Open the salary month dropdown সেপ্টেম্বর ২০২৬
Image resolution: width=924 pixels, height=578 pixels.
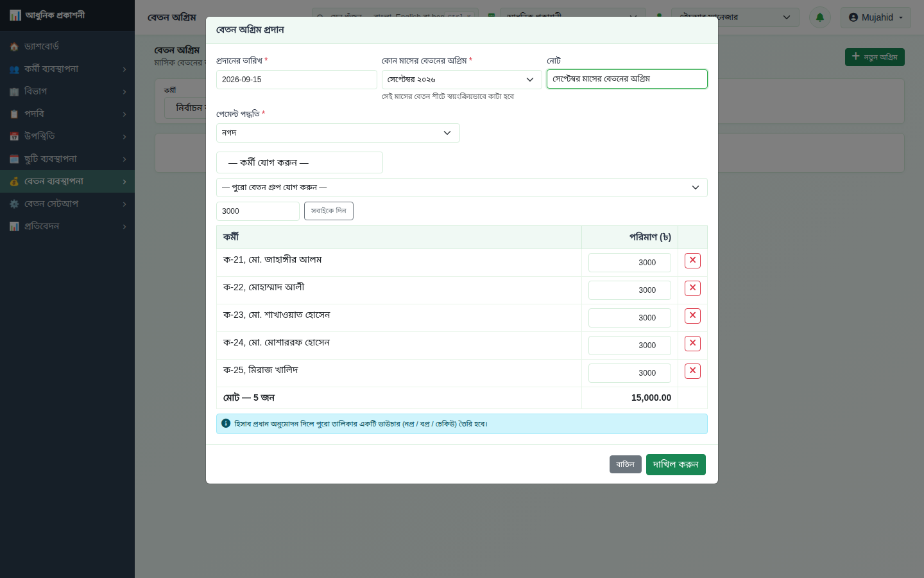462,80
